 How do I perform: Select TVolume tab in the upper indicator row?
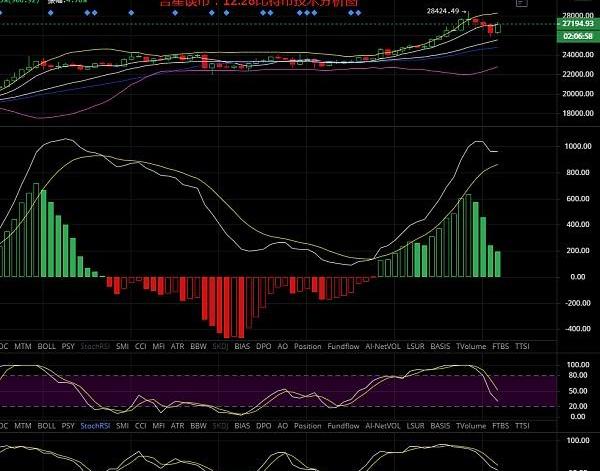pos(470,346)
